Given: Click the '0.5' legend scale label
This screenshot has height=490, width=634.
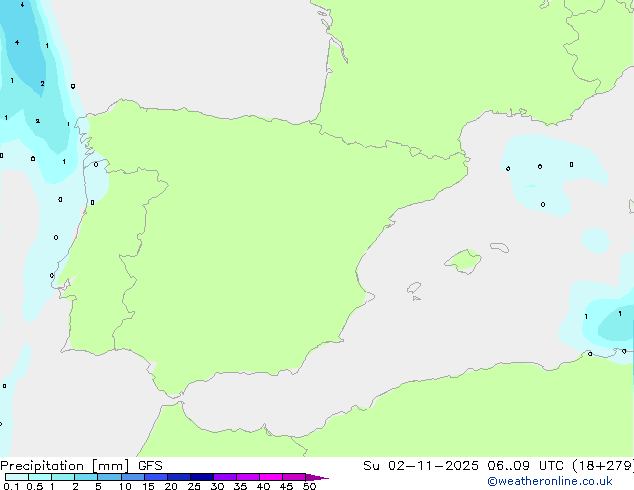Looking at the screenshot, I should [x=35, y=486].
